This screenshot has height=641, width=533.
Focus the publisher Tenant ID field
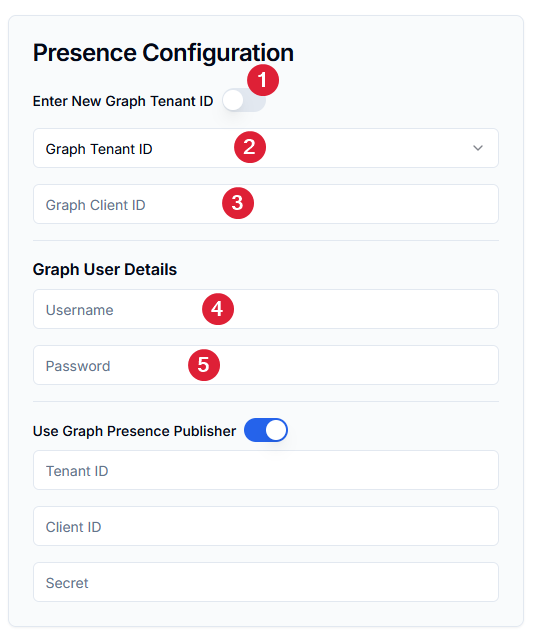(266, 470)
